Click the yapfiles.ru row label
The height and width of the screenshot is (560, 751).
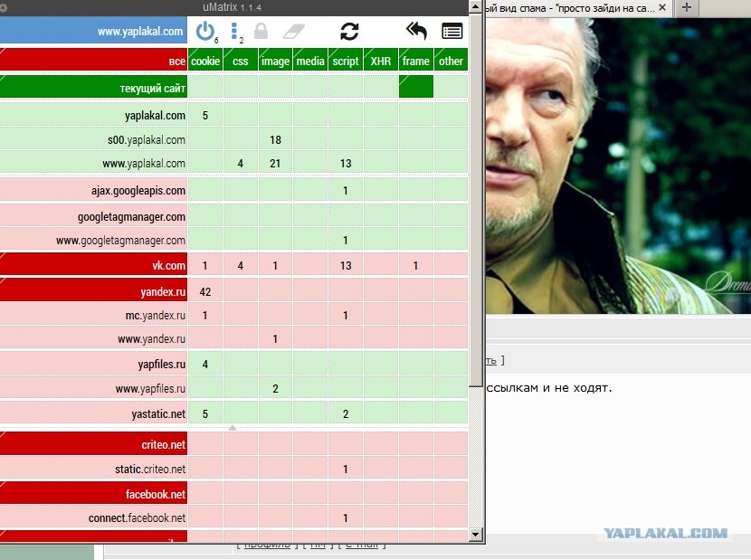pyautogui.click(x=93, y=364)
